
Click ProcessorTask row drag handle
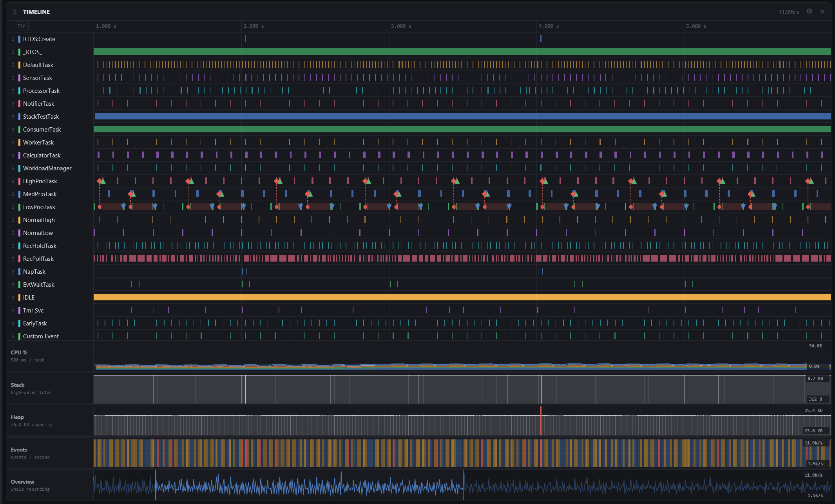[x=13, y=91]
